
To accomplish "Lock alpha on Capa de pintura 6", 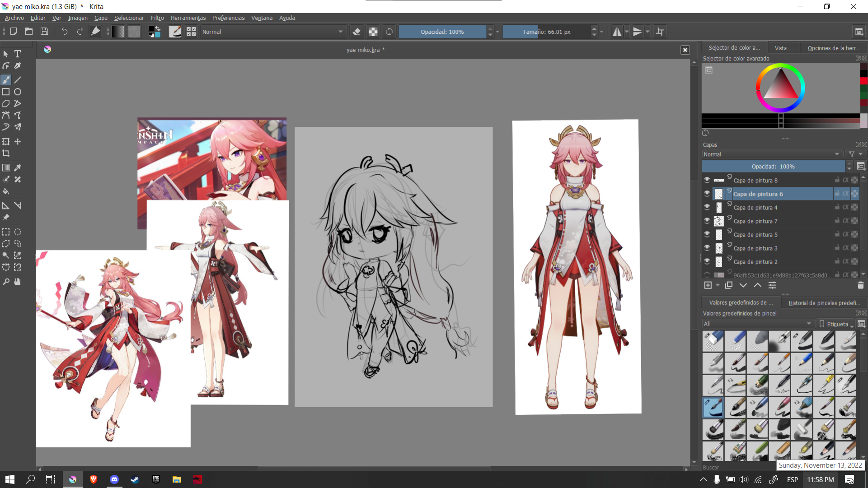I will [x=846, y=194].
